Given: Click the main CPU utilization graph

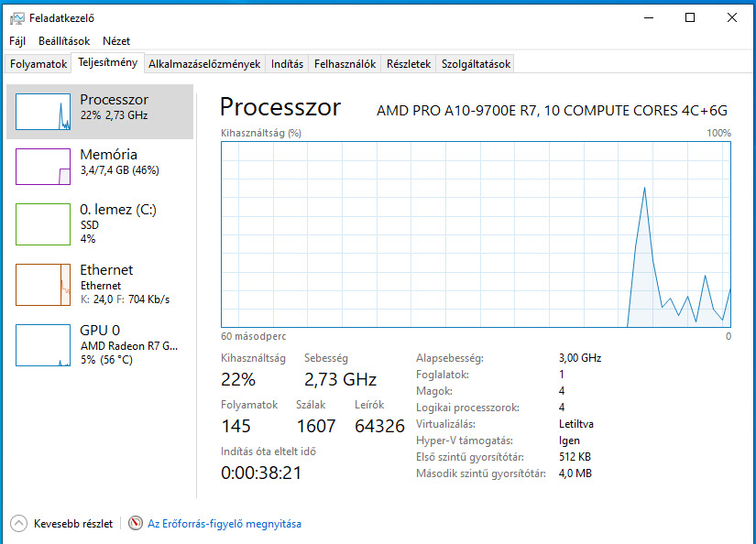Looking at the screenshot, I should coord(476,234).
